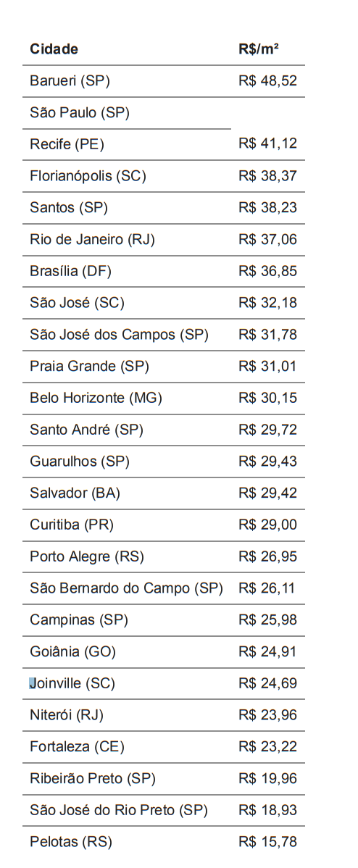The height and width of the screenshot is (868, 358).
Task: Click the Brasília (DF) price R$ 36,85
Action: [x=268, y=271]
